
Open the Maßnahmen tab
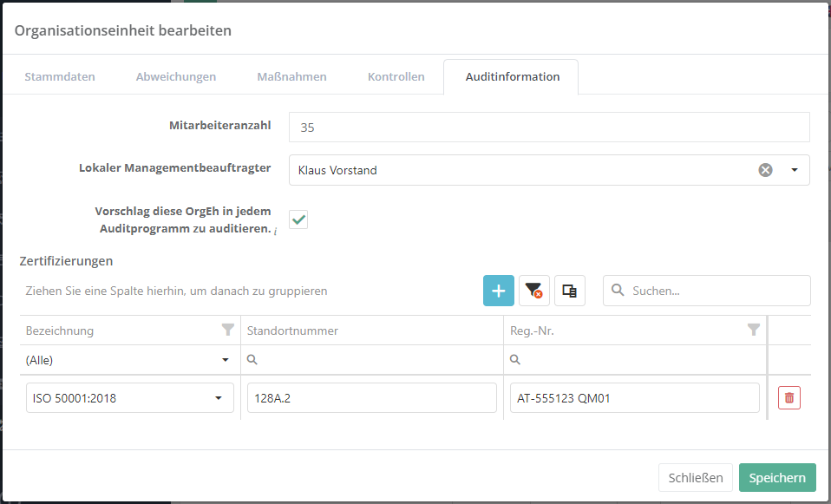[x=291, y=76]
